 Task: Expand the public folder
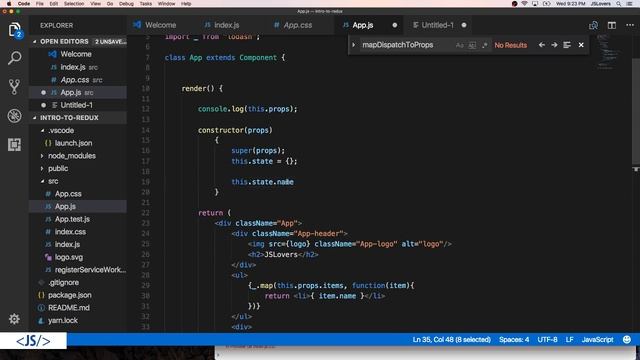(42, 169)
